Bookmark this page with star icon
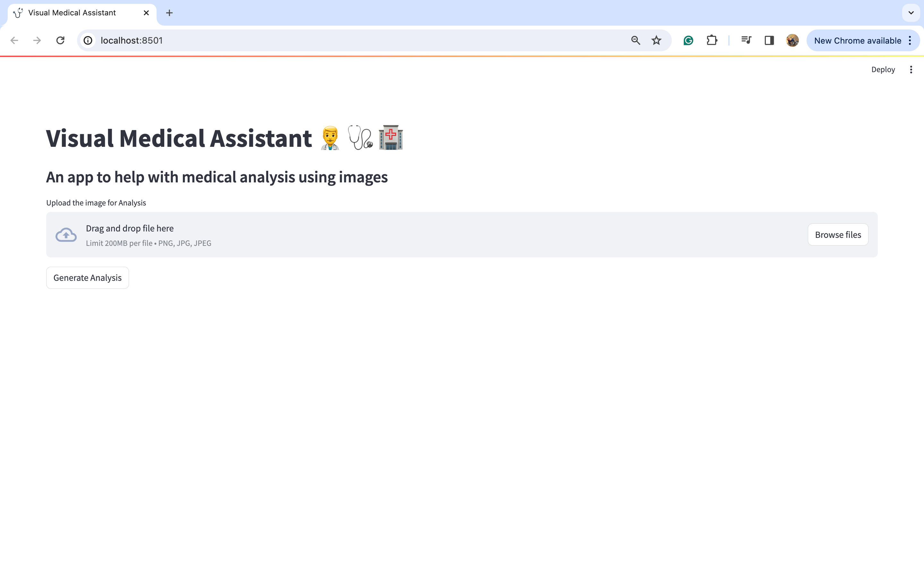 (x=656, y=40)
